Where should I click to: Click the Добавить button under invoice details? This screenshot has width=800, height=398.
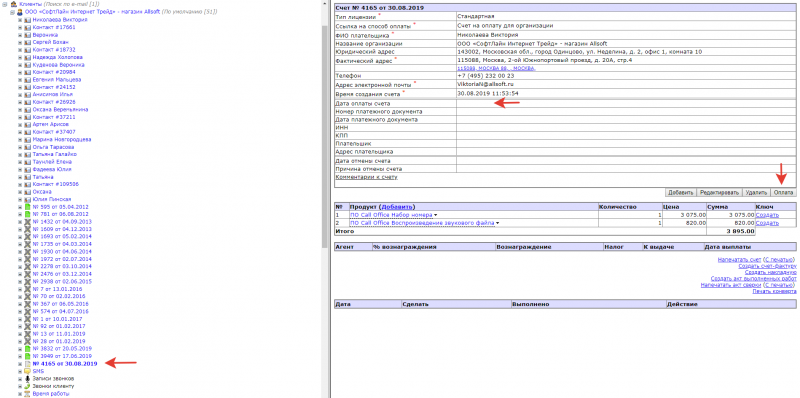(x=681, y=192)
